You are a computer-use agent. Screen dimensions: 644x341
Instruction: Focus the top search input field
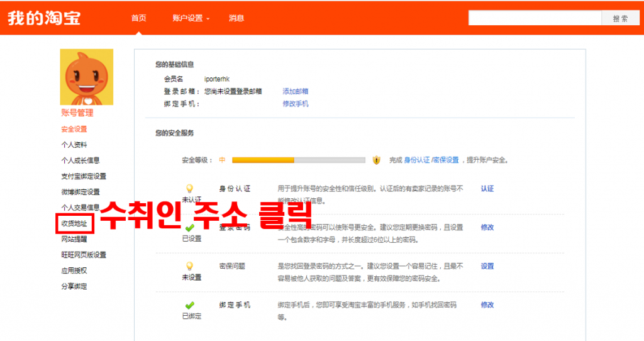[x=535, y=18]
